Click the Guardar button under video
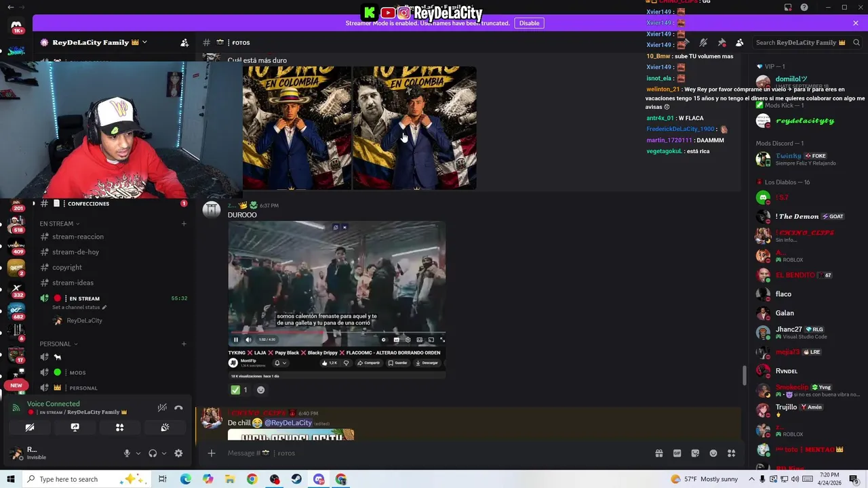The height and width of the screenshot is (488, 868). [398, 363]
